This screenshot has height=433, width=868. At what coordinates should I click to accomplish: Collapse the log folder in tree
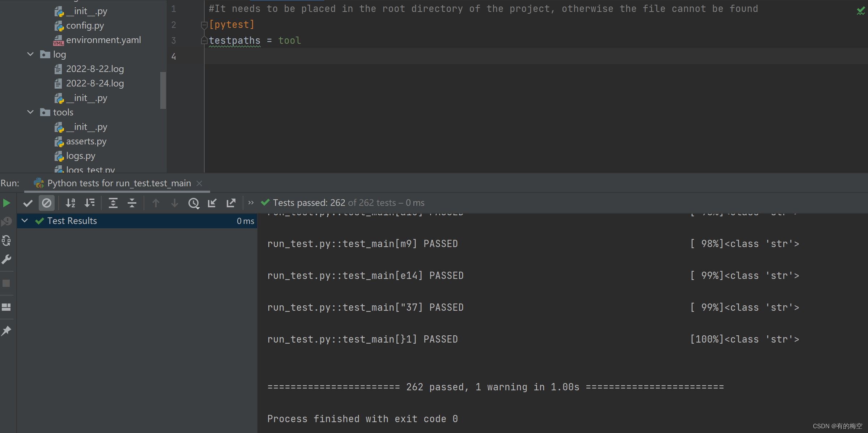point(30,54)
